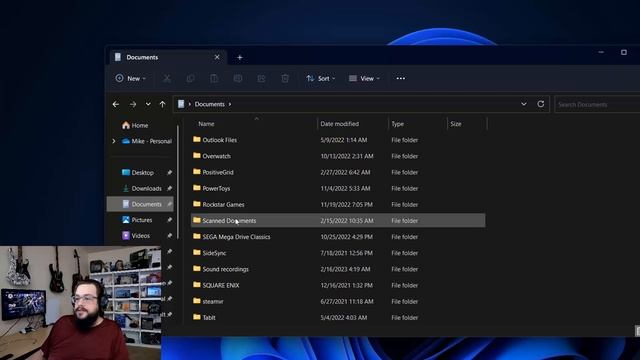Click Documents in the address breadcrumb
The image size is (640, 360).
pyautogui.click(x=210, y=104)
